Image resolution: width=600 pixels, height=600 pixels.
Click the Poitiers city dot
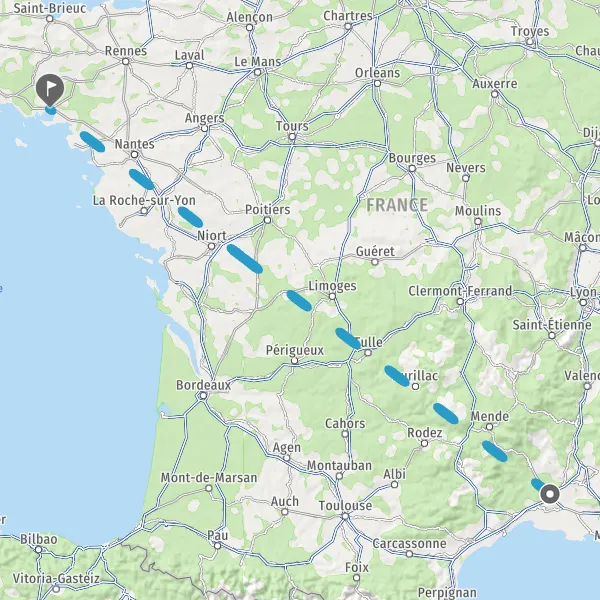click(x=267, y=220)
